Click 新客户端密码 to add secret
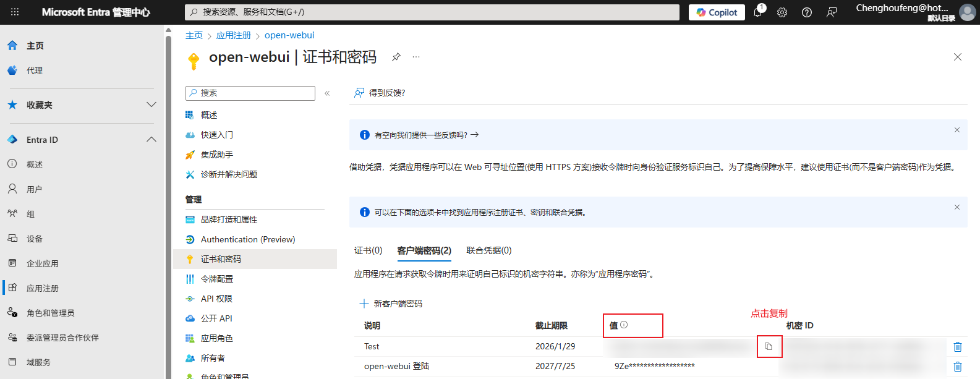980x379 pixels. (x=391, y=304)
